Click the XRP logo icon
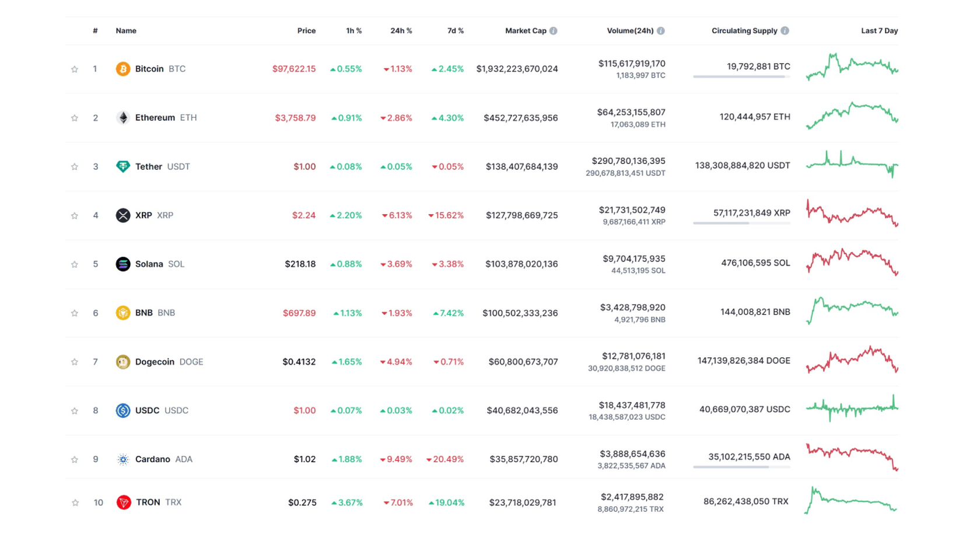 click(123, 215)
